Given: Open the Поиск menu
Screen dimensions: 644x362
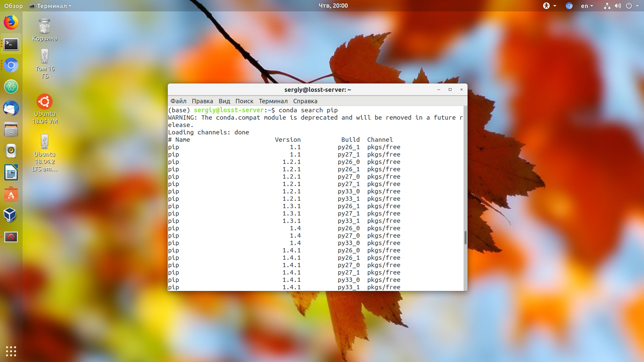Looking at the screenshot, I should pos(244,101).
